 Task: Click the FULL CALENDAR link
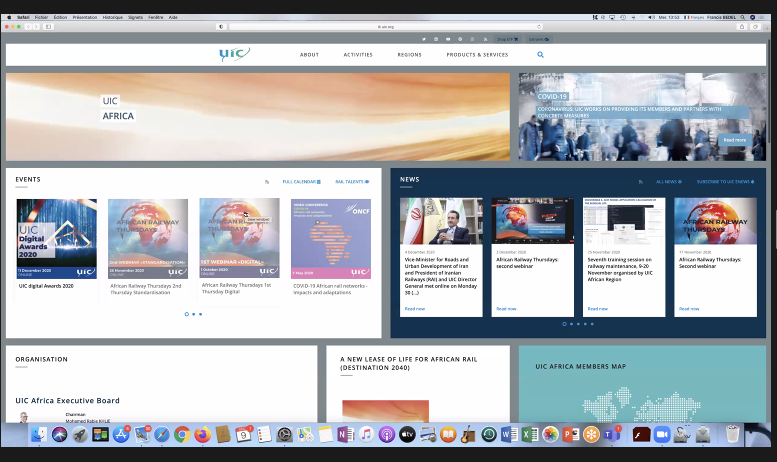(301, 182)
